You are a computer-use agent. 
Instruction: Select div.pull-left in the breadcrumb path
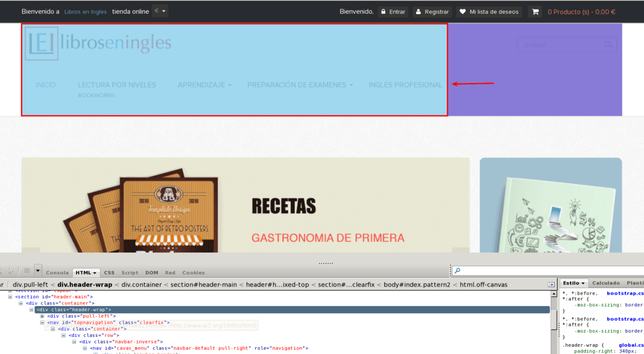pos(30,284)
